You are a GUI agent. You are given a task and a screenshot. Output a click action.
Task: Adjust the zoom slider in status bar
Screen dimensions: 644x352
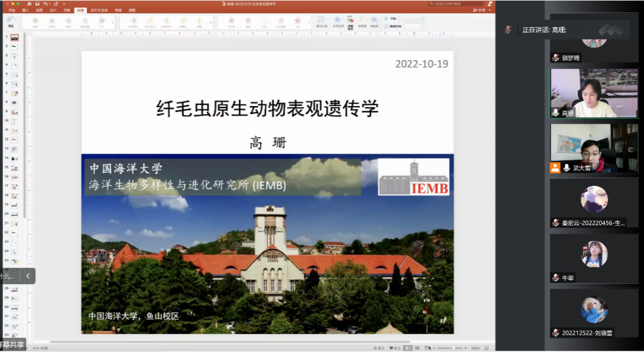pyautogui.click(x=450, y=348)
